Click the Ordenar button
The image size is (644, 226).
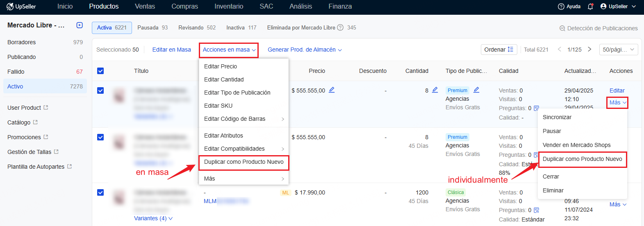click(499, 50)
